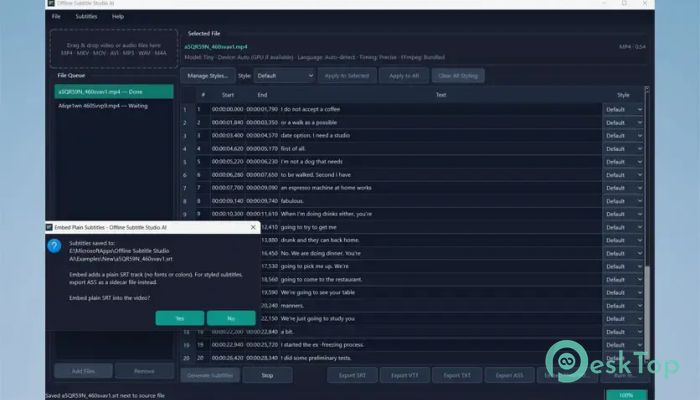Click the Yes button in embed dialog

coord(180,318)
